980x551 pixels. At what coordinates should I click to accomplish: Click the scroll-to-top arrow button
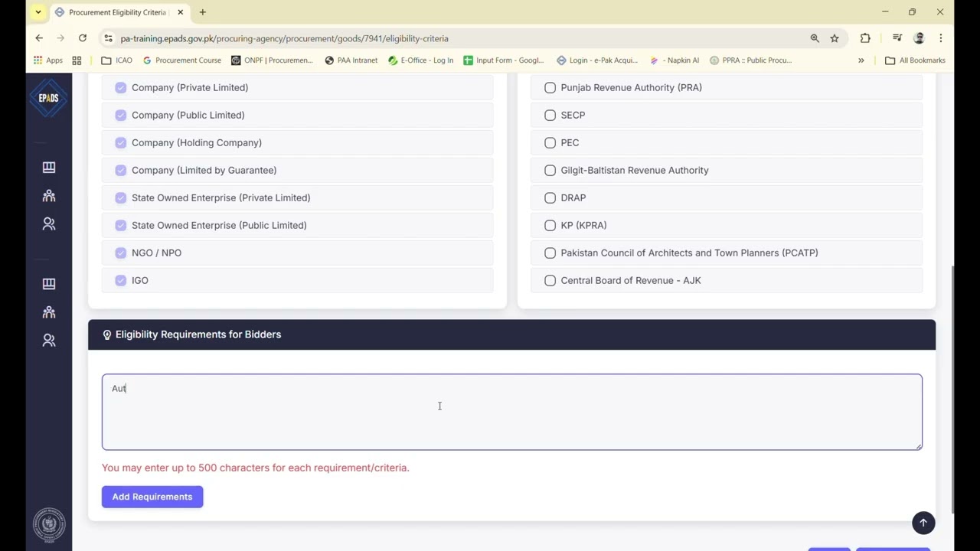(x=923, y=523)
